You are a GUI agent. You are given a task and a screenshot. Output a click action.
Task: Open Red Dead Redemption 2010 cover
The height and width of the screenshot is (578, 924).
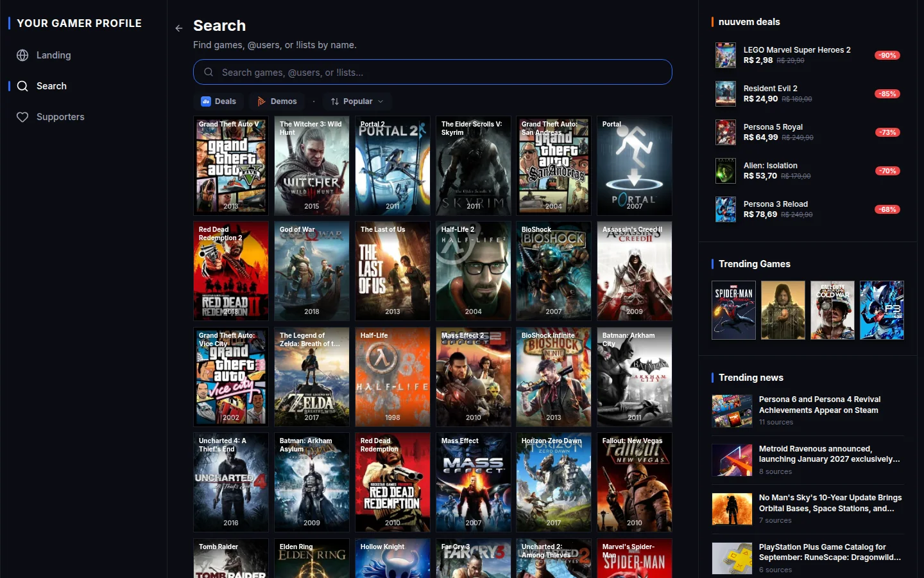(393, 482)
